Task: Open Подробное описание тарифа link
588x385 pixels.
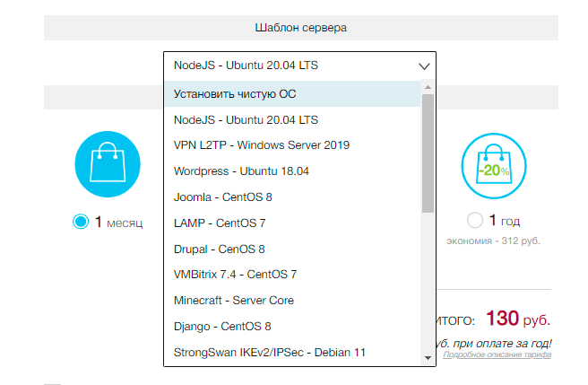Action: (x=497, y=356)
